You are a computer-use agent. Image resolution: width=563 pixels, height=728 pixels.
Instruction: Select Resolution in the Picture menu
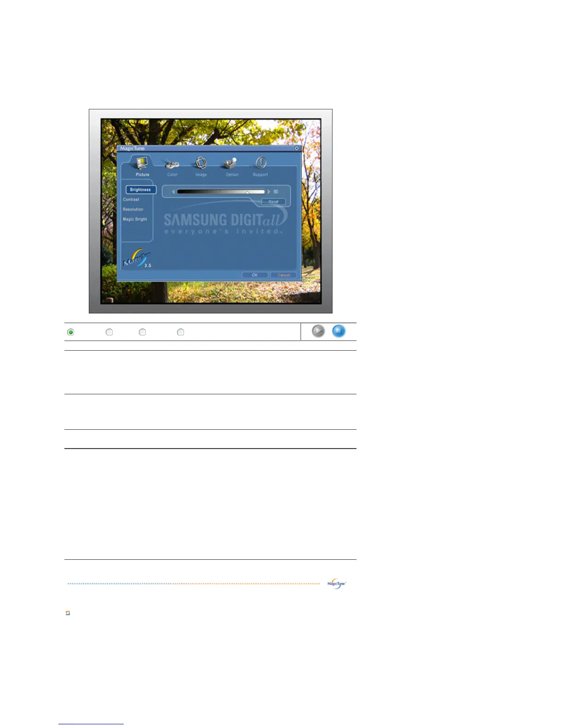(x=133, y=210)
